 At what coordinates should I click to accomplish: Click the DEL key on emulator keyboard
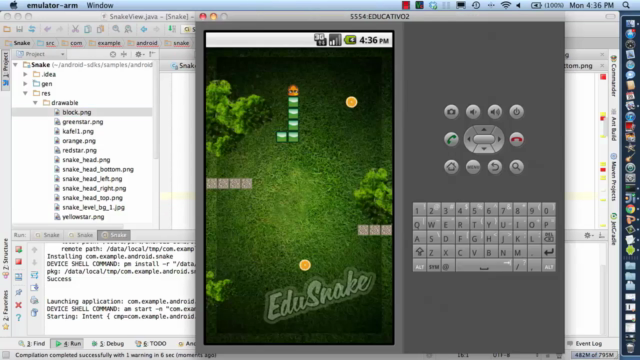[x=549, y=238]
